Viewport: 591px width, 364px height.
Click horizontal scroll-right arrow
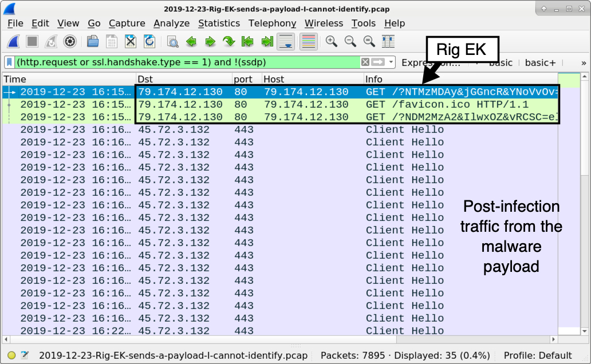tap(553, 339)
